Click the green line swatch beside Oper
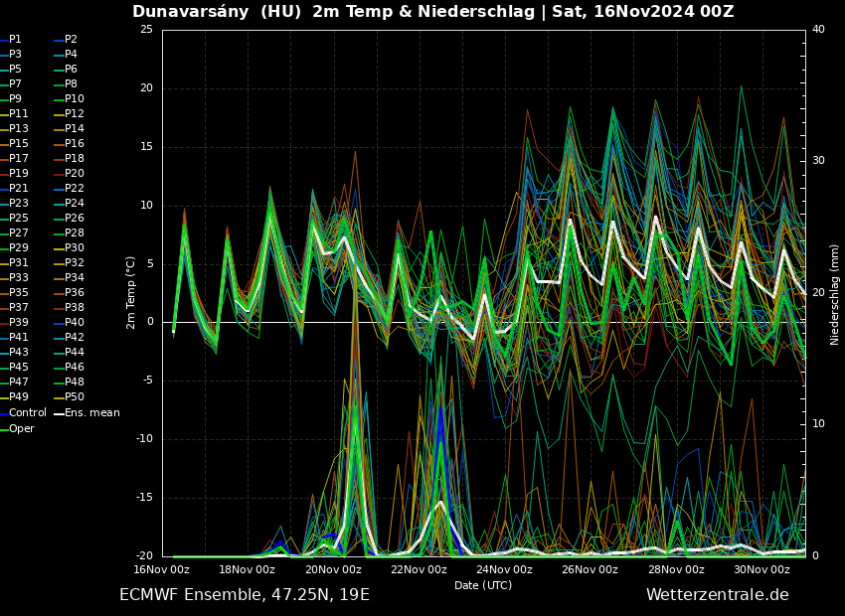845x616 pixels. click(x=4, y=429)
